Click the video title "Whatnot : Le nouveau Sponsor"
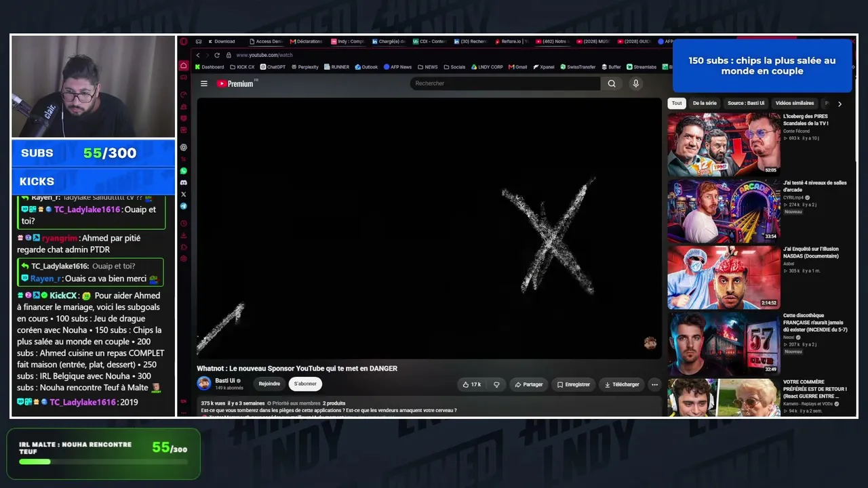The width and height of the screenshot is (868, 488). click(297, 369)
